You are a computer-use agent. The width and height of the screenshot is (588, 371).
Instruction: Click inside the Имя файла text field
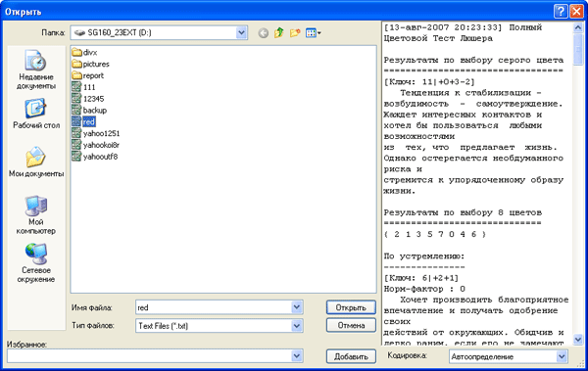[214, 307]
